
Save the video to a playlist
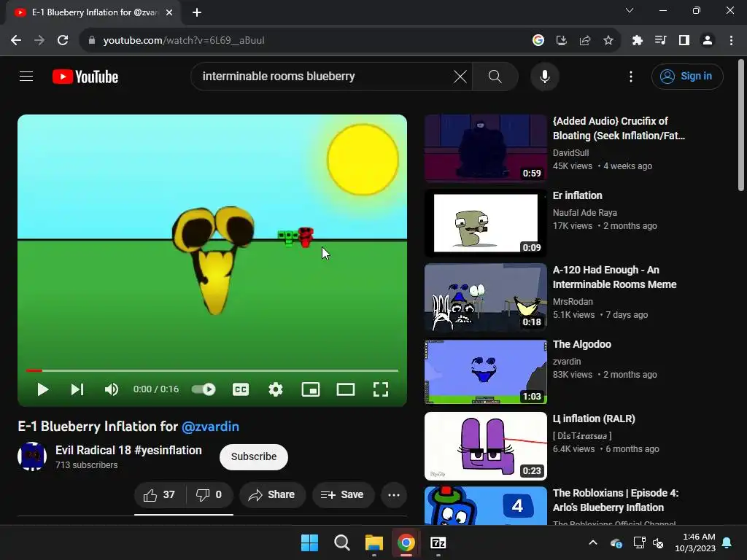[x=343, y=495]
